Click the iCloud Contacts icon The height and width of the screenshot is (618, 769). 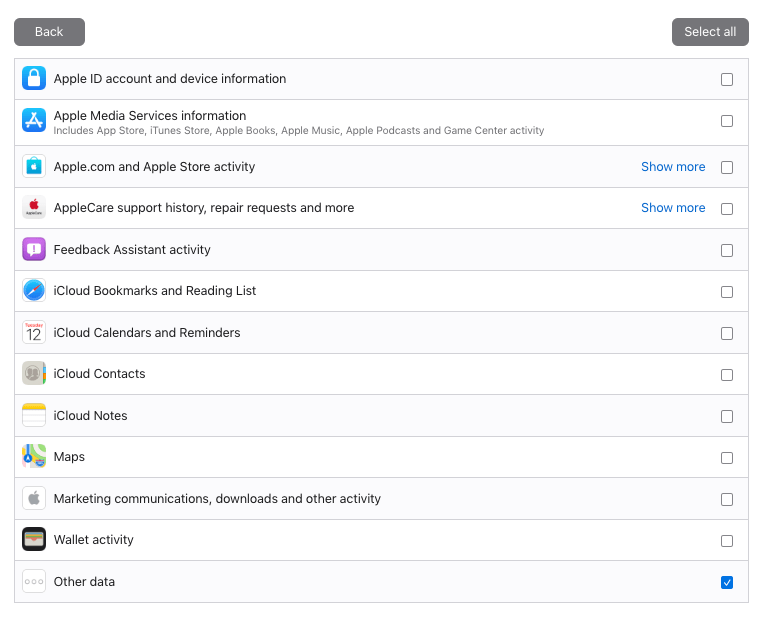coord(34,373)
